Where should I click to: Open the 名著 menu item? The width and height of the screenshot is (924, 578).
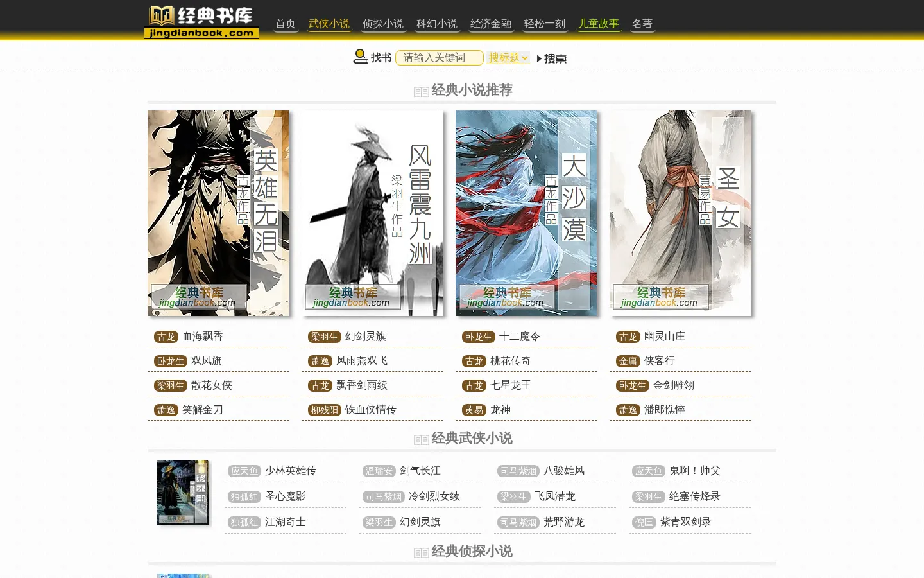642,24
